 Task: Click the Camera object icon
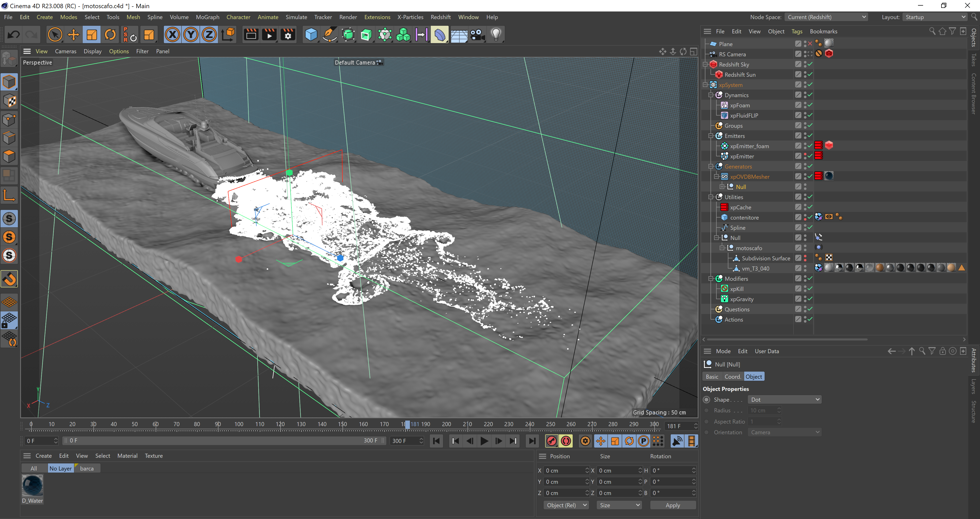click(x=477, y=35)
